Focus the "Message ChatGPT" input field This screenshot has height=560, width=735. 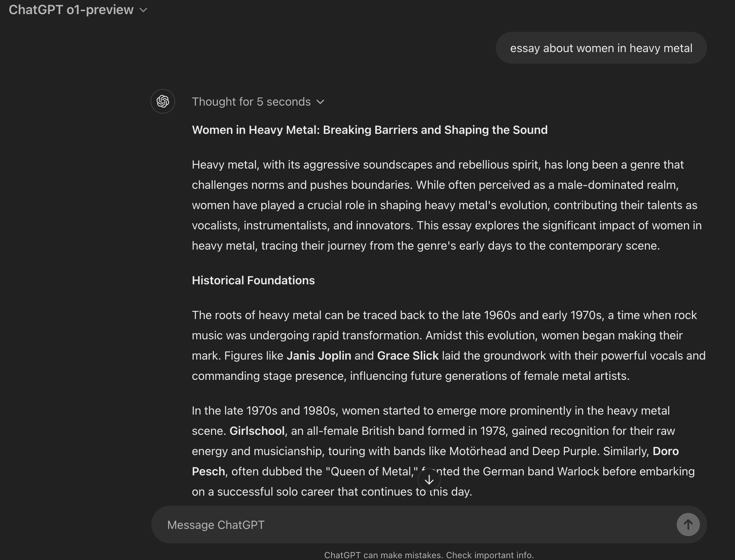tap(413, 525)
